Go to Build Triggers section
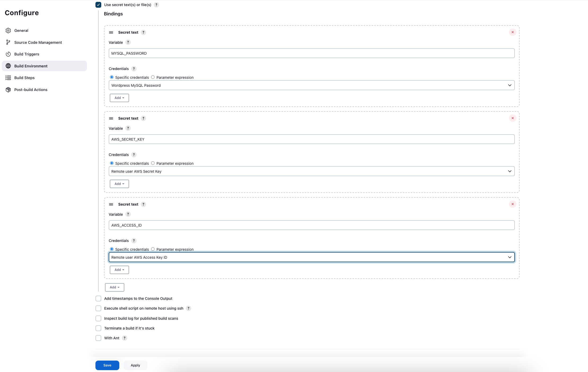Image resolution: width=588 pixels, height=372 pixels. click(x=27, y=54)
